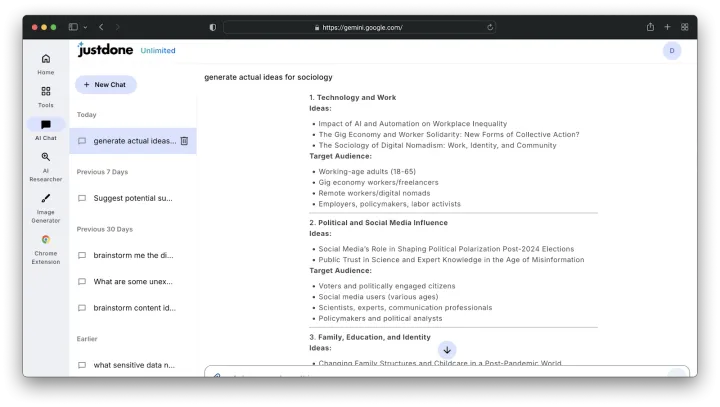Click 'Policymakers and political analysts' bullet
This screenshot has width=720, height=407.
point(380,318)
